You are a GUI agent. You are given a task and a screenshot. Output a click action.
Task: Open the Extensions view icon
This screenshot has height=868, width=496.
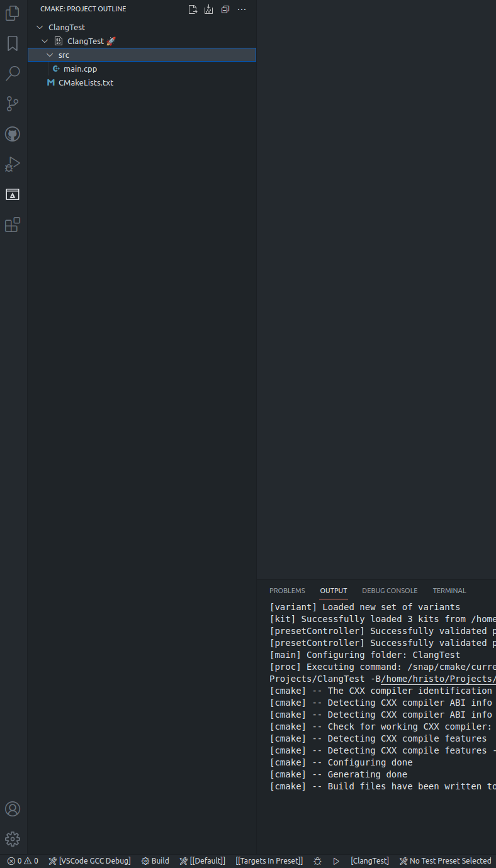pos(13,225)
